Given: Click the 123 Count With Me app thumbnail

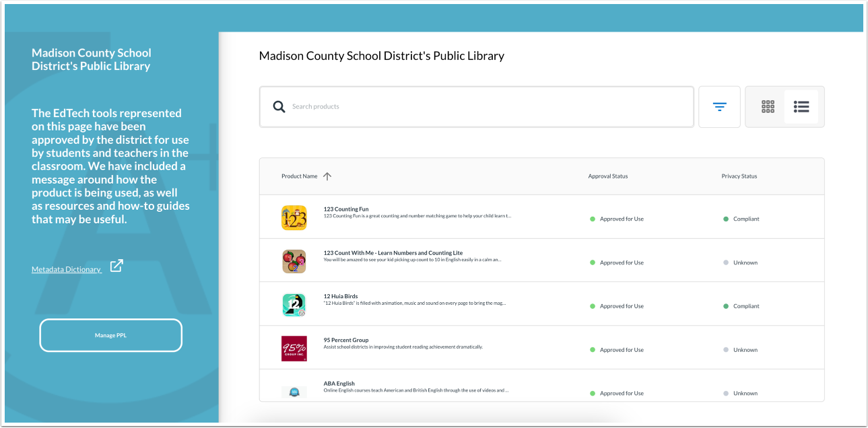Looking at the screenshot, I should click(294, 262).
